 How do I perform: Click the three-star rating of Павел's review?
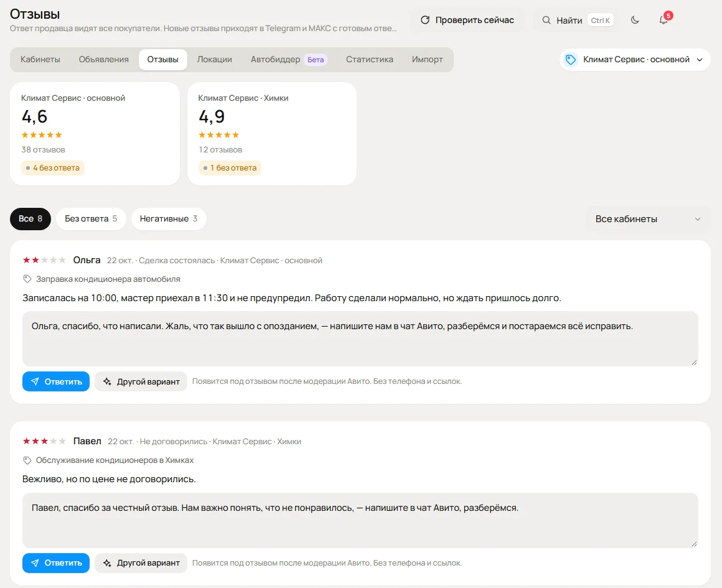(44, 441)
